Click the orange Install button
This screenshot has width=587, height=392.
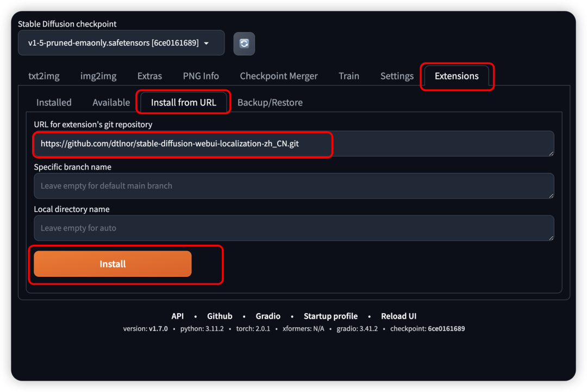coord(113,264)
